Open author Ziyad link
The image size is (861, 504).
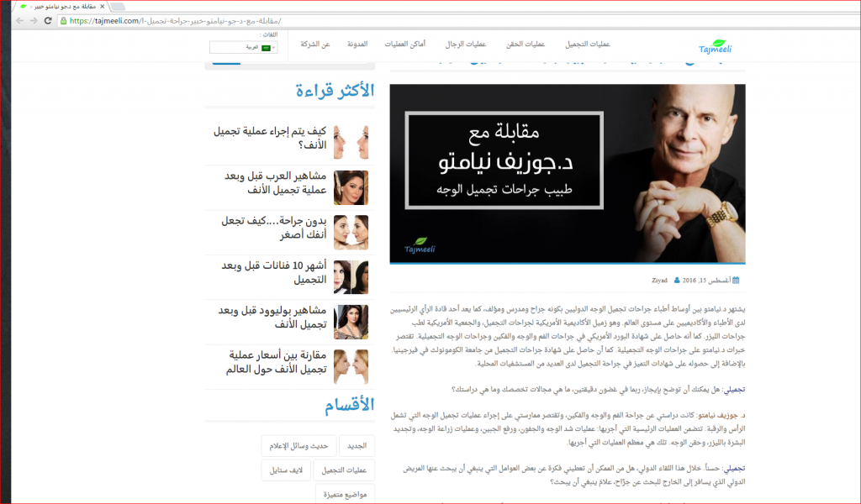click(x=659, y=281)
